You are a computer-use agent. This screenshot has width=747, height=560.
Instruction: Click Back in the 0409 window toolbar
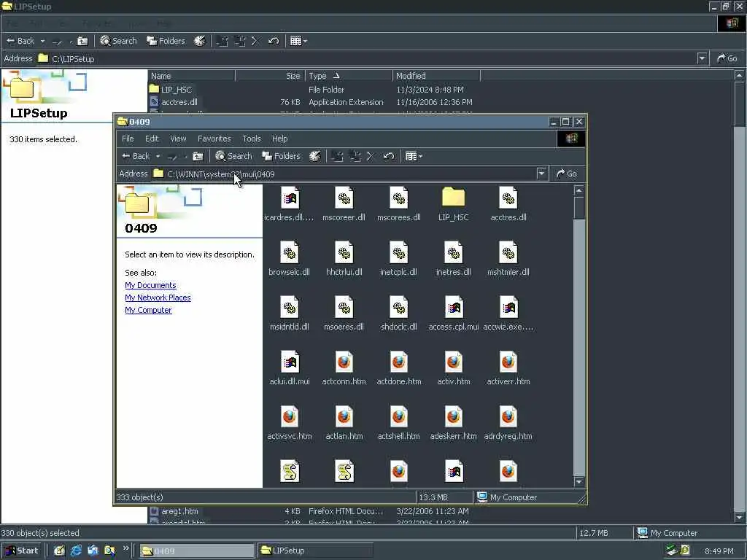[135, 156]
